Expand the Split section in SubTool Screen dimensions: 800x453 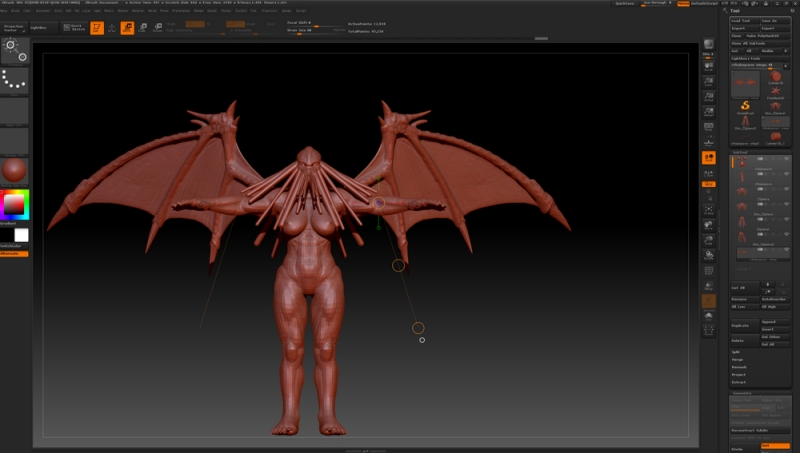[x=736, y=352]
